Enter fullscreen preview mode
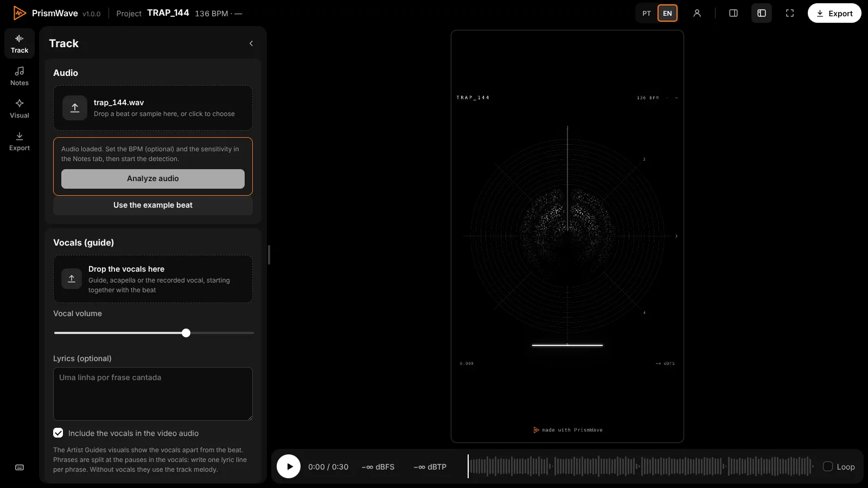The height and width of the screenshot is (488, 868). point(790,13)
